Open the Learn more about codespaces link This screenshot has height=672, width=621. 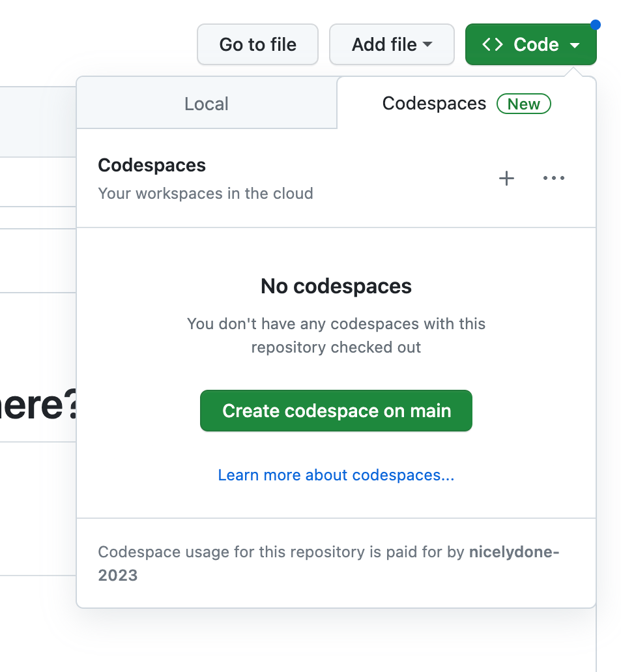tap(336, 475)
